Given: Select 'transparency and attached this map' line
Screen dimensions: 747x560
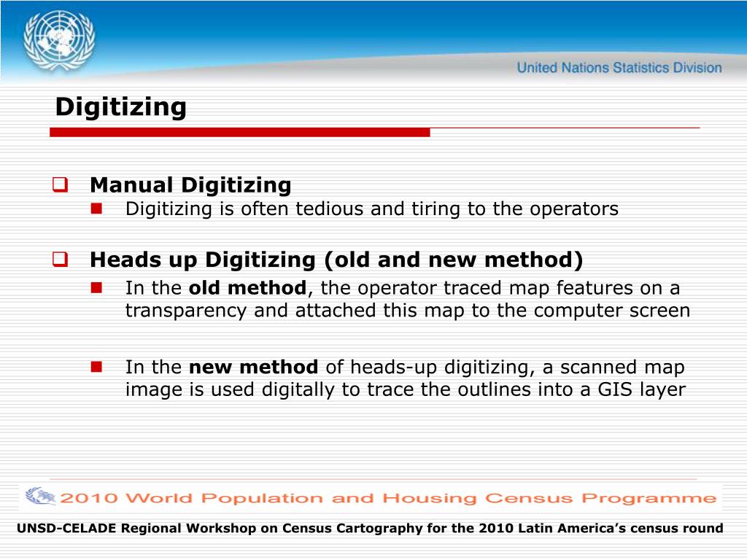Looking at the screenshot, I should tap(408, 311).
